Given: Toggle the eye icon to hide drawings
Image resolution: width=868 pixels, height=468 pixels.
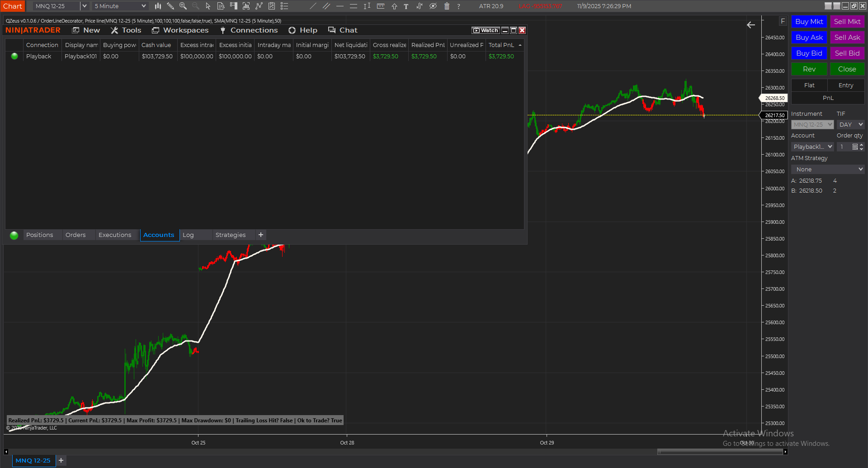Looking at the screenshot, I should click(x=433, y=6).
